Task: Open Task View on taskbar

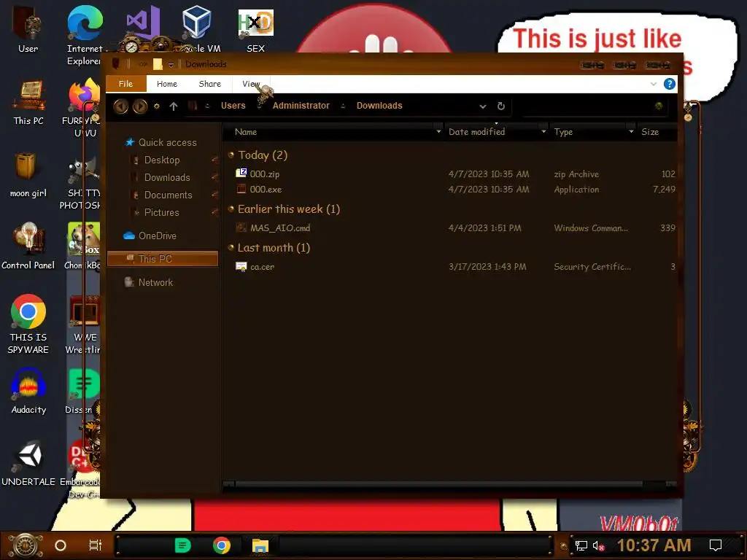Action: [96, 545]
